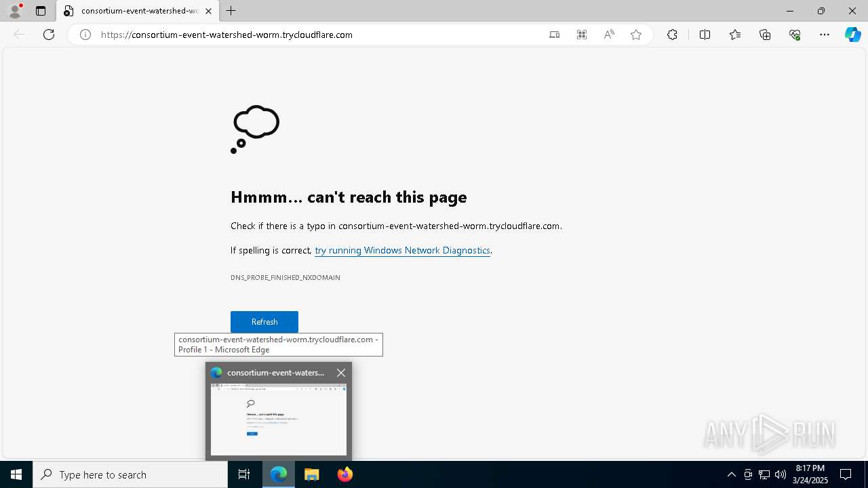868x488 pixels.
Task: Open the apps grid icon in address bar
Action: (582, 35)
